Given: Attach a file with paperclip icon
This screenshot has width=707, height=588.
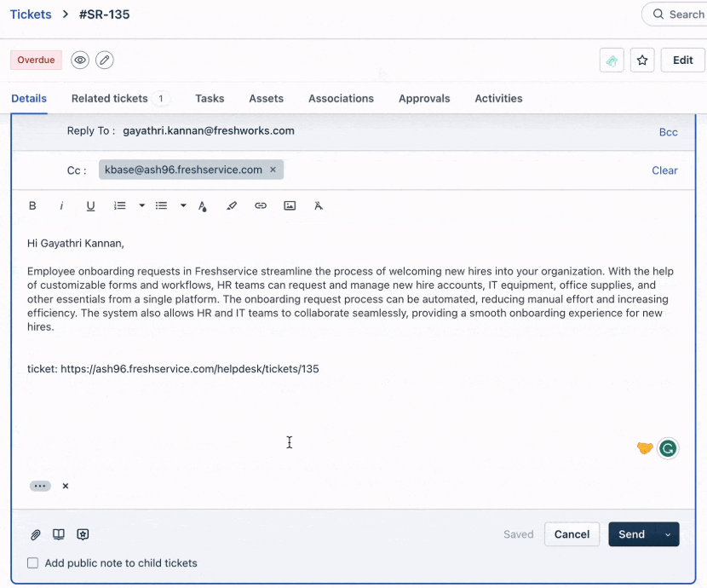Looking at the screenshot, I should pos(35,535).
